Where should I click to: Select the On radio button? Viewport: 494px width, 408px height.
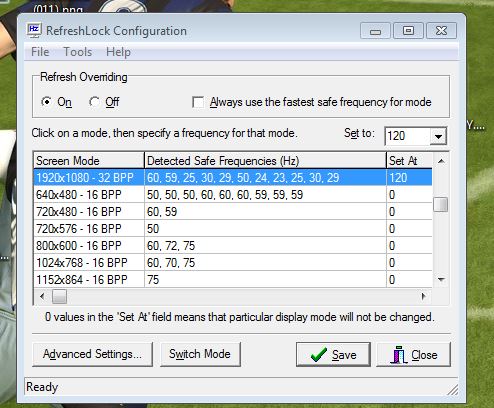coord(46,102)
